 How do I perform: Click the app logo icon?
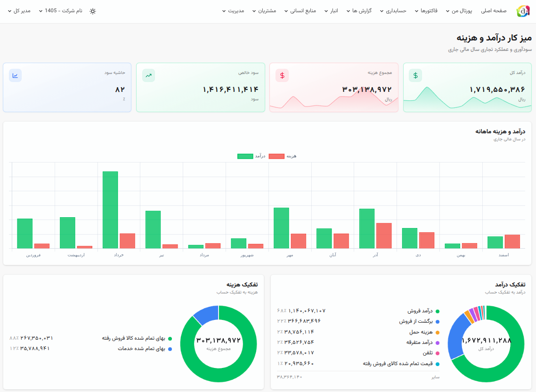pyautogui.click(x=523, y=11)
